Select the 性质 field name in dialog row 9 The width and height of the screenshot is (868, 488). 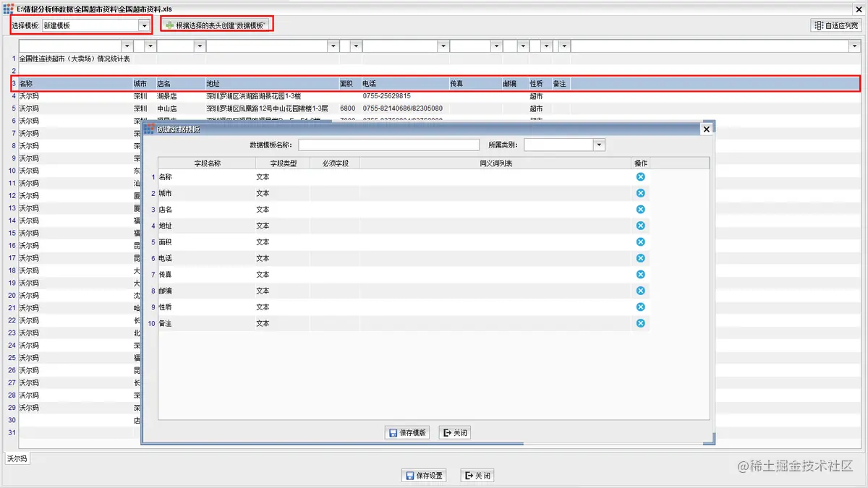166,307
